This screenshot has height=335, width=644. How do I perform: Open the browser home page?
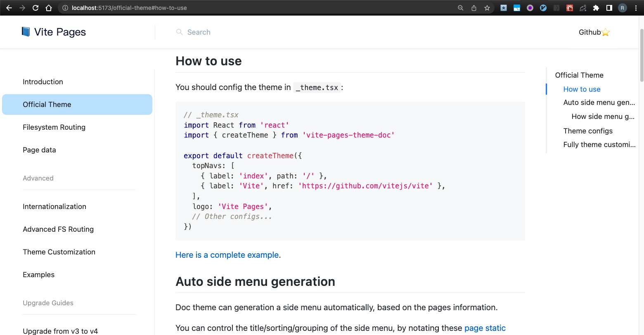click(49, 8)
